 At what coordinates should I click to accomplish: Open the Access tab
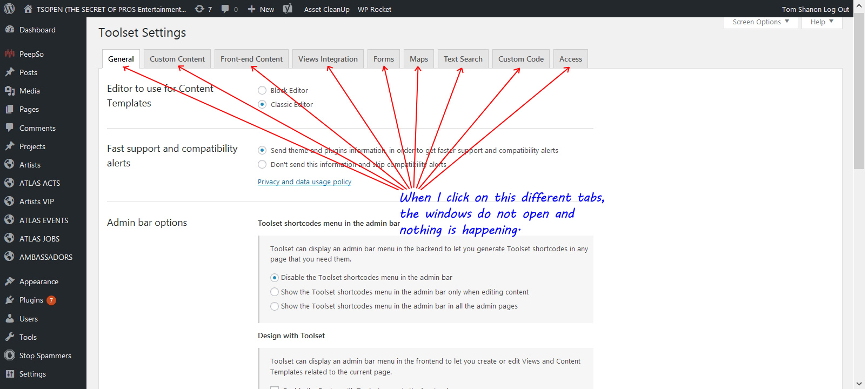click(571, 59)
